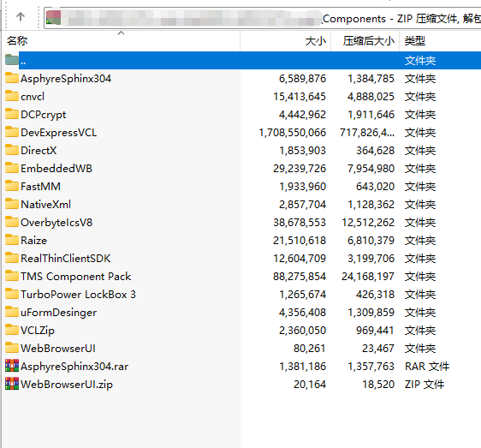Select RealThinClientSDK folder icon

click(x=12, y=258)
